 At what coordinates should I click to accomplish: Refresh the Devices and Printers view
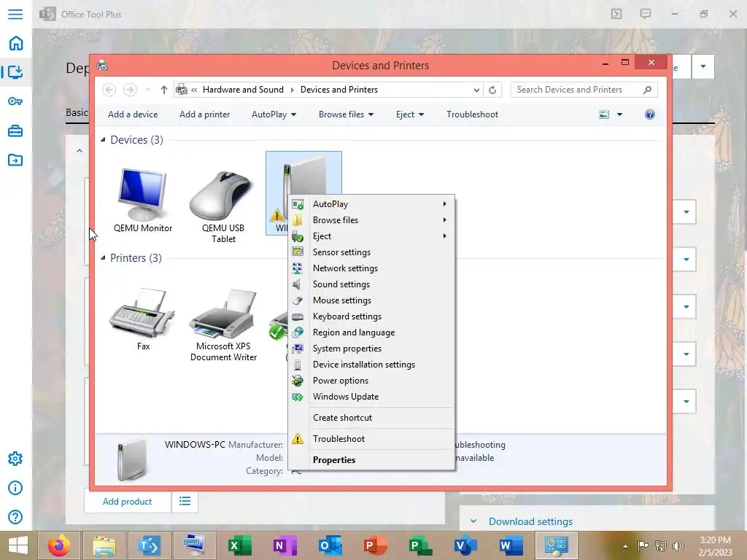(492, 90)
